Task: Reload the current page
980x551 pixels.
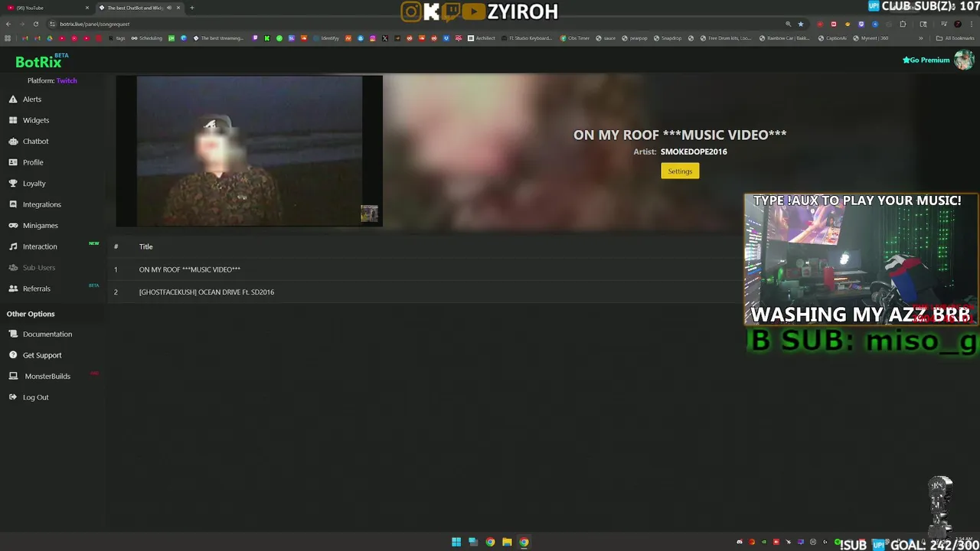Action: (x=35, y=24)
